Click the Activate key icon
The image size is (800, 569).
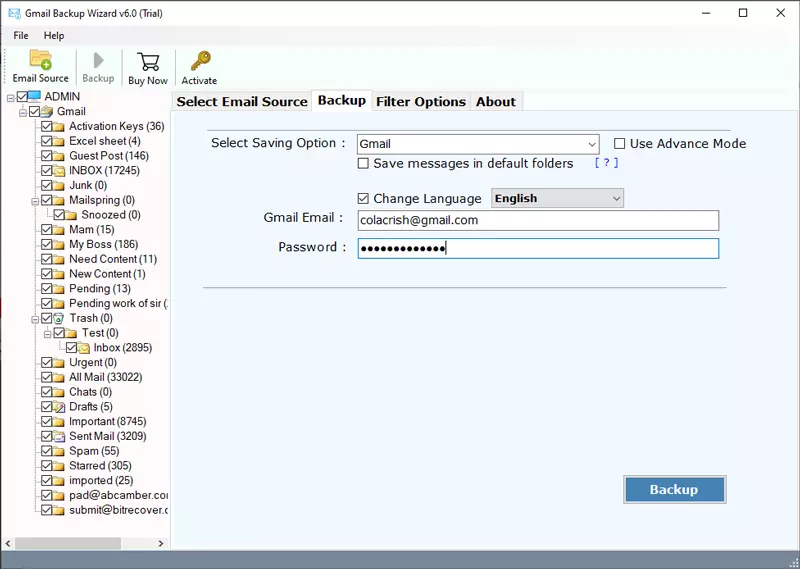(200, 61)
